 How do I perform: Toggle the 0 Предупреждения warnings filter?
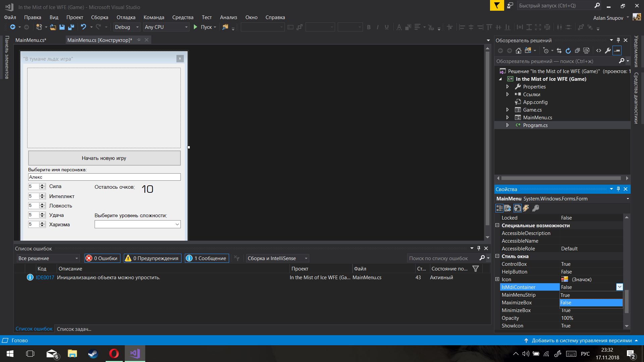click(152, 258)
